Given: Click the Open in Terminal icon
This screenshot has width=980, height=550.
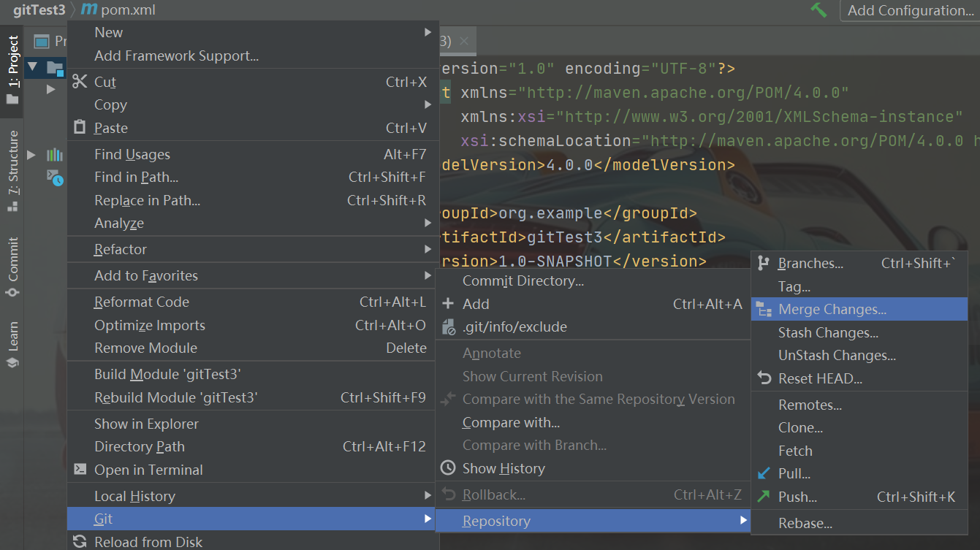Looking at the screenshot, I should [80, 470].
